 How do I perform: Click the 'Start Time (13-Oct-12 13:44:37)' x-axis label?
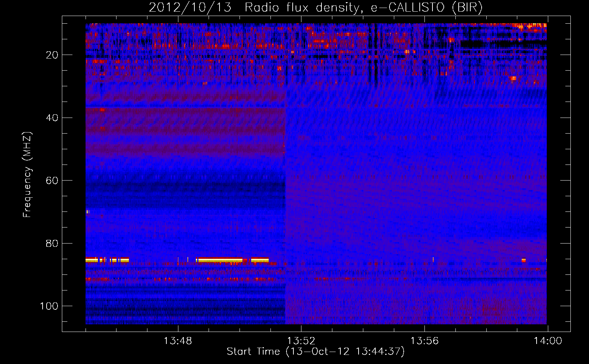pyautogui.click(x=316, y=352)
